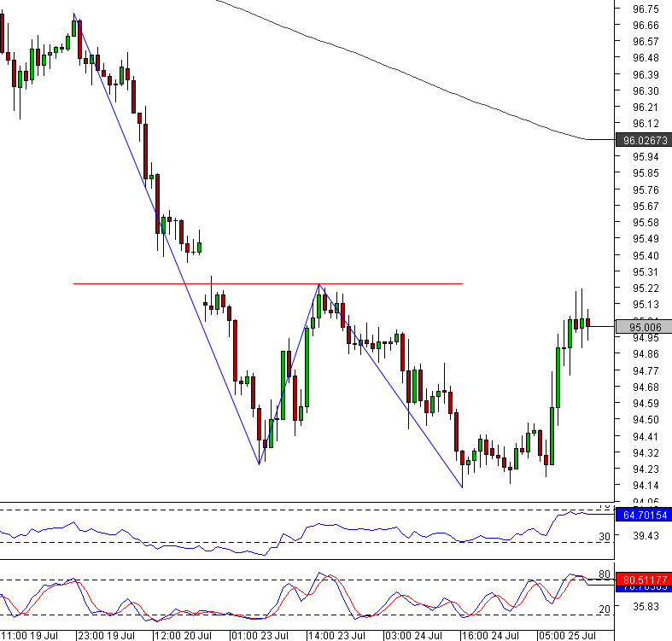
Task: Click the current price label 95.006
Action: (645, 326)
